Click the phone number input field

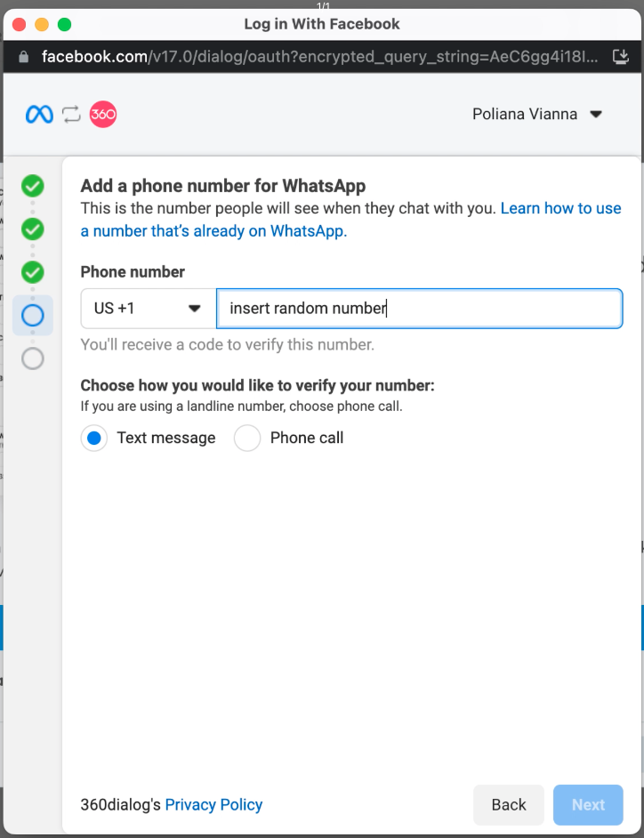point(420,309)
